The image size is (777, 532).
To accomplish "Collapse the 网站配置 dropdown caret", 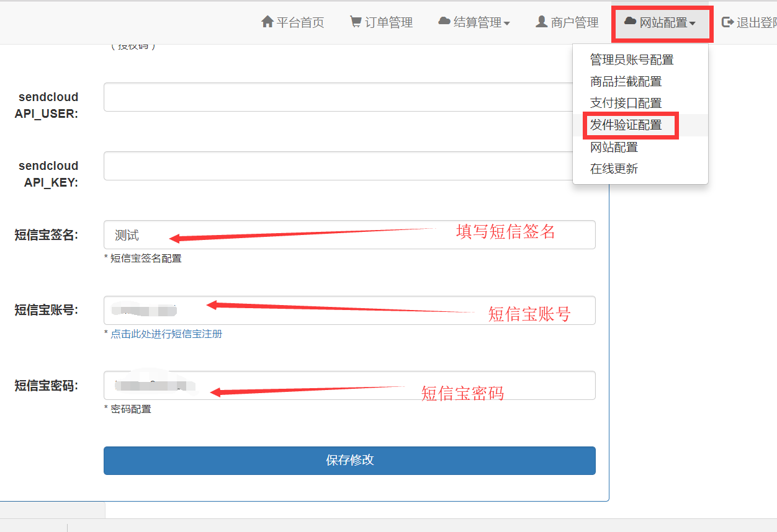I will pyautogui.click(x=692, y=24).
